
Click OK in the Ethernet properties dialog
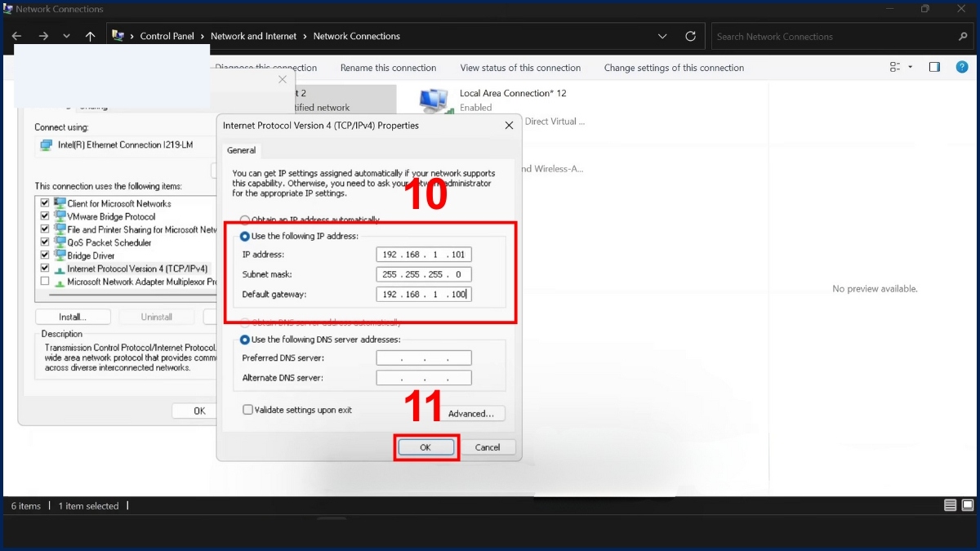(x=195, y=411)
